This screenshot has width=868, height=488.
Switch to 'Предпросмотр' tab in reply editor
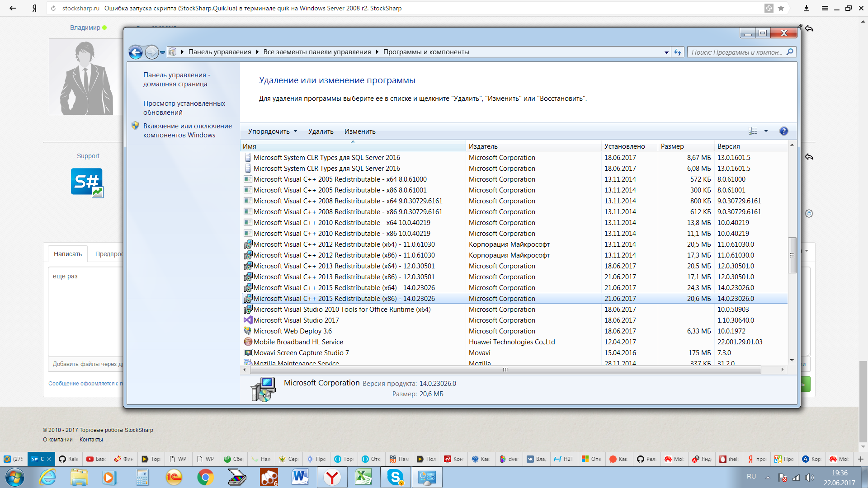point(108,254)
